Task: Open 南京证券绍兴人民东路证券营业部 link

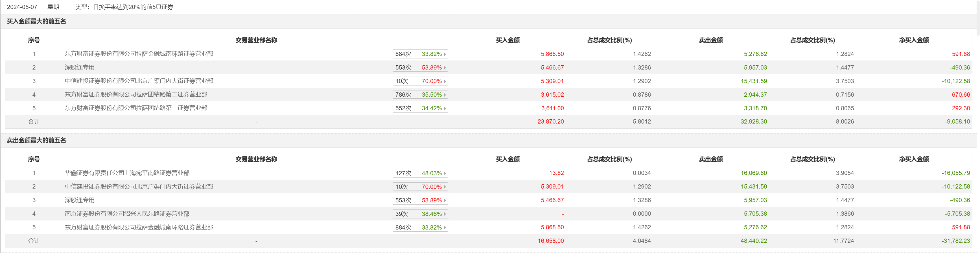Action: click(127, 214)
